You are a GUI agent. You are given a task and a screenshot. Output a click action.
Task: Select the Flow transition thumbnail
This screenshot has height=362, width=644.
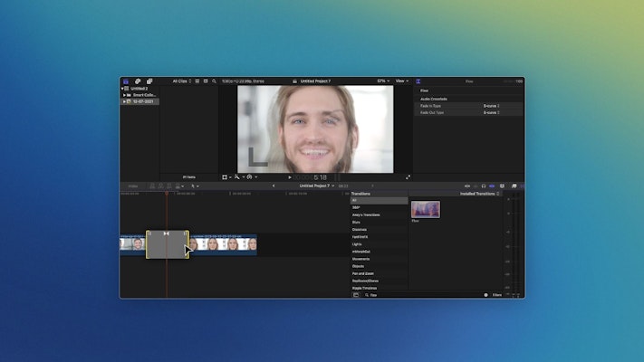pyautogui.click(x=425, y=209)
